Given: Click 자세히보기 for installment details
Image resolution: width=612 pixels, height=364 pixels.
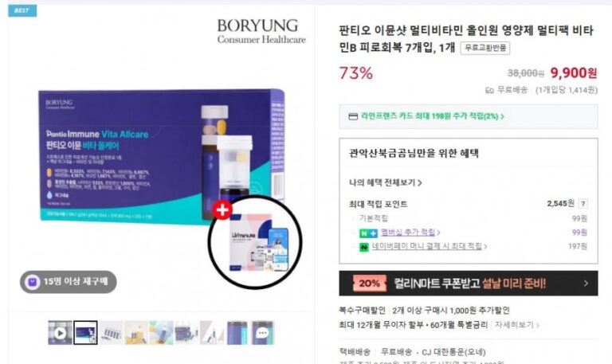Looking at the screenshot, I should (x=516, y=325).
